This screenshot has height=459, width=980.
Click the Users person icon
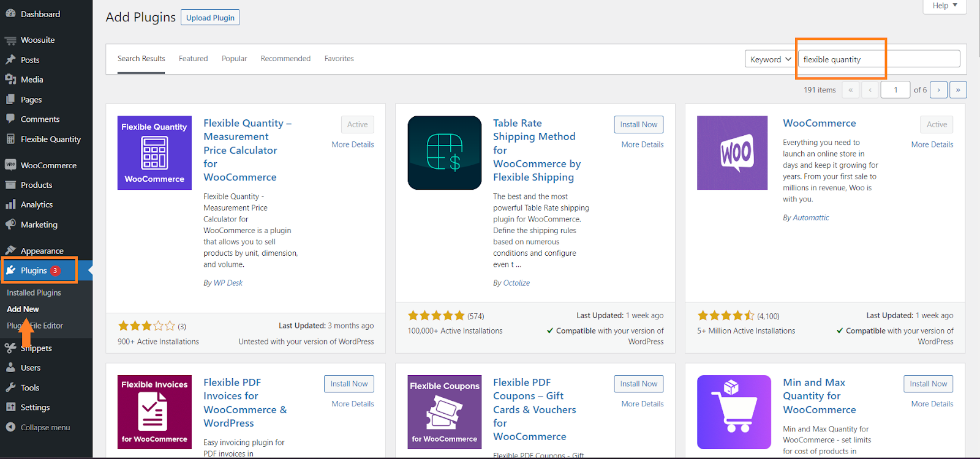10,368
